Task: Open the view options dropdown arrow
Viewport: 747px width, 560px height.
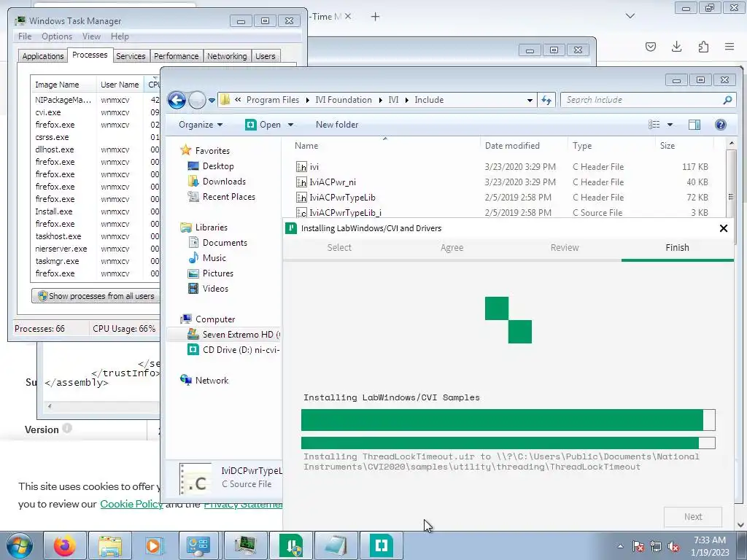Action: [x=670, y=125]
